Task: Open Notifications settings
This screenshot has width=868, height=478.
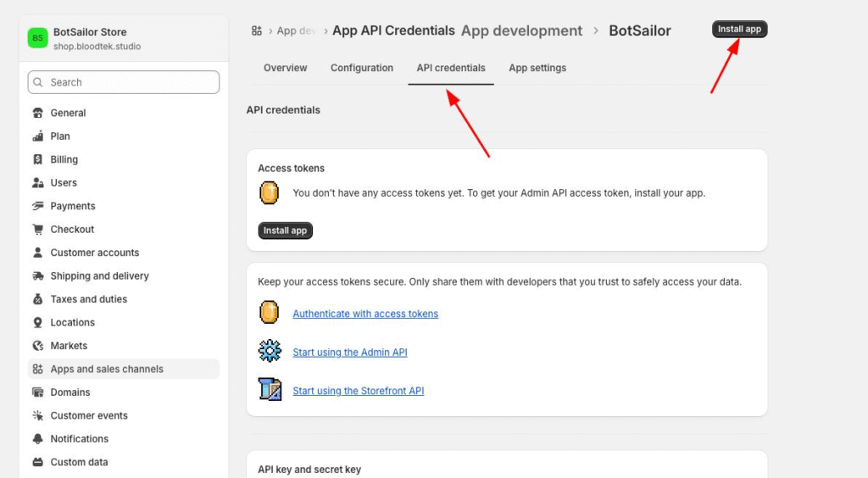Action: click(x=124, y=438)
